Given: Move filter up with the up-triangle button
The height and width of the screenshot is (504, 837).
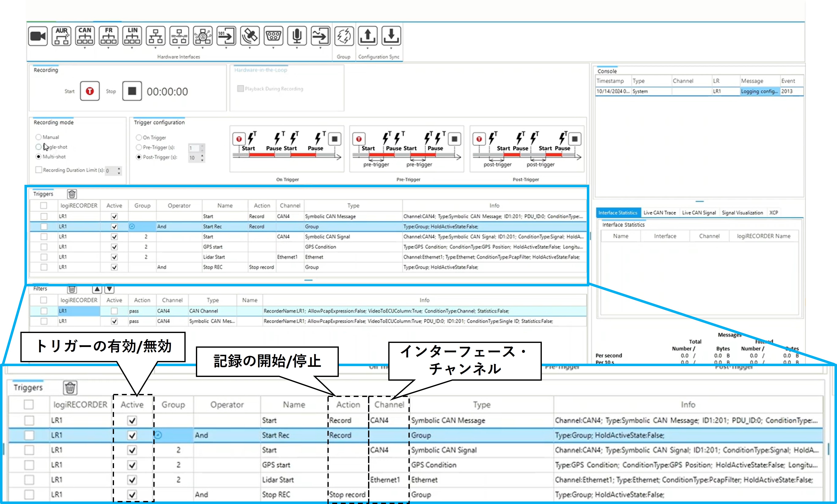Looking at the screenshot, I should (97, 289).
